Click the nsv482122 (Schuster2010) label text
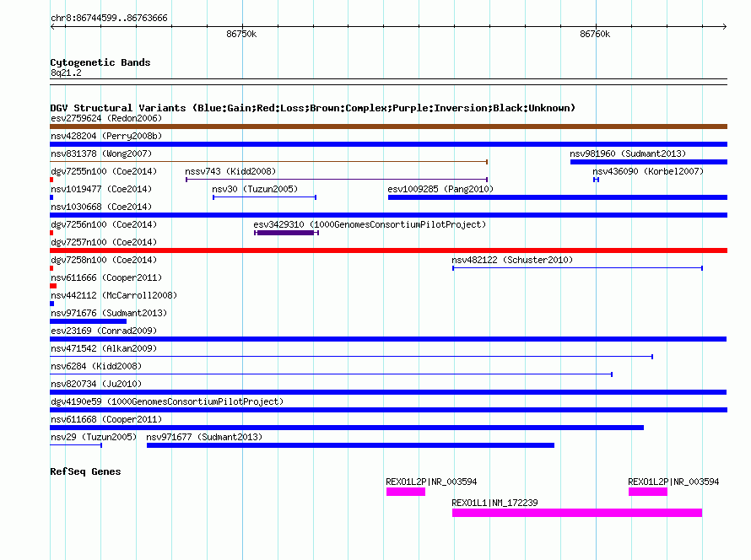Screen dimensions: 751x560 point(512,260)
